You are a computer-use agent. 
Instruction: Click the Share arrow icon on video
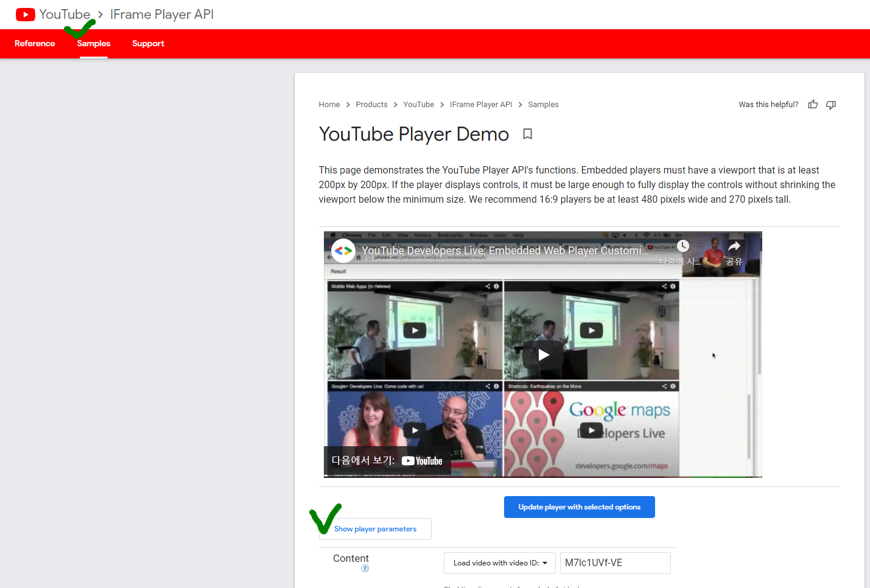coord(734,246)
